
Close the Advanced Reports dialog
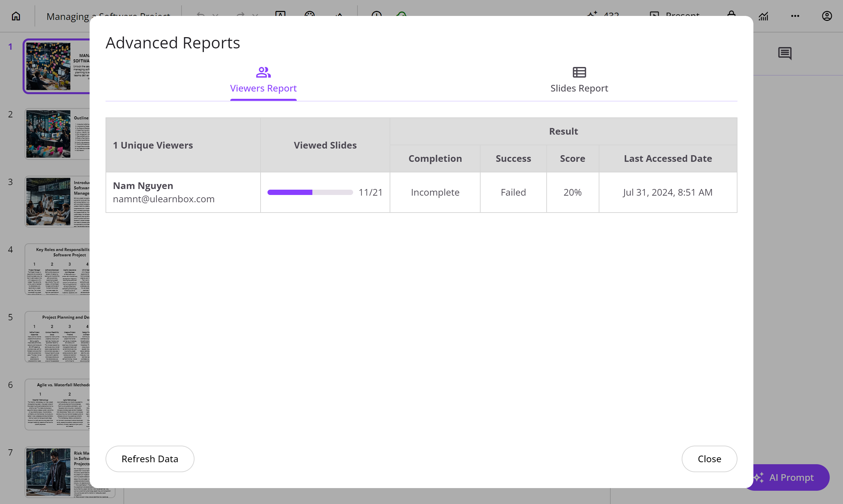[x=709, y=459]
